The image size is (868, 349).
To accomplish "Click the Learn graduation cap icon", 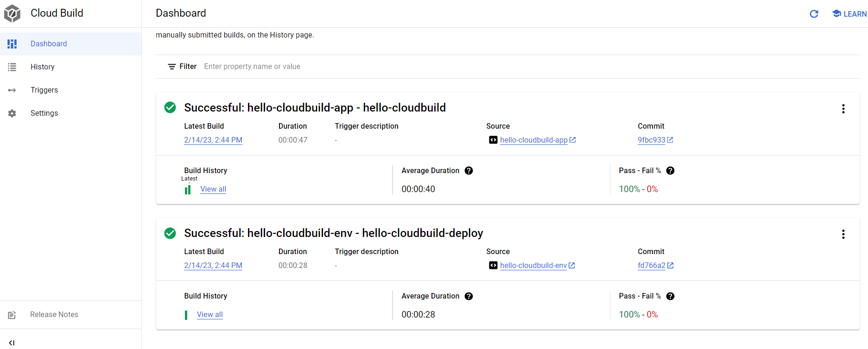I will click(836, 13).
